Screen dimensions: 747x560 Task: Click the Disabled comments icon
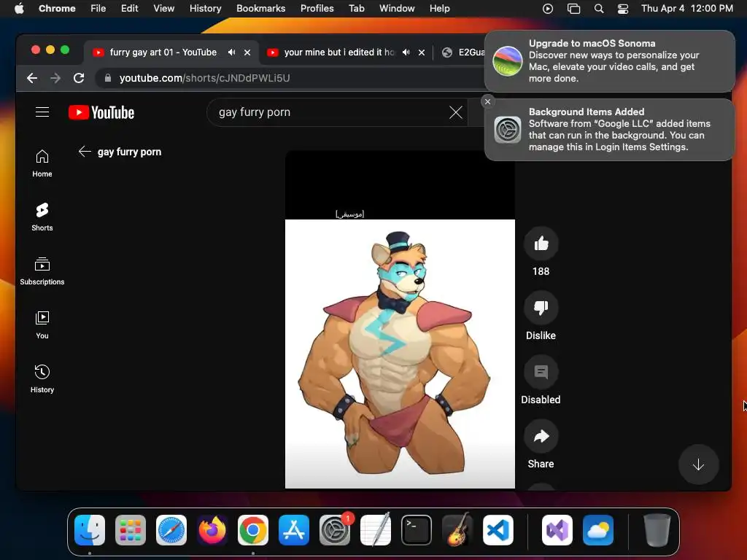tap(541, 372)
